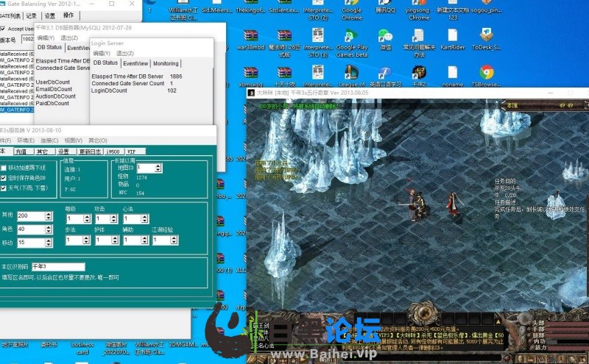Open the 连接(C) menu
Screen dimensions: 589x364
coord(49,140)
